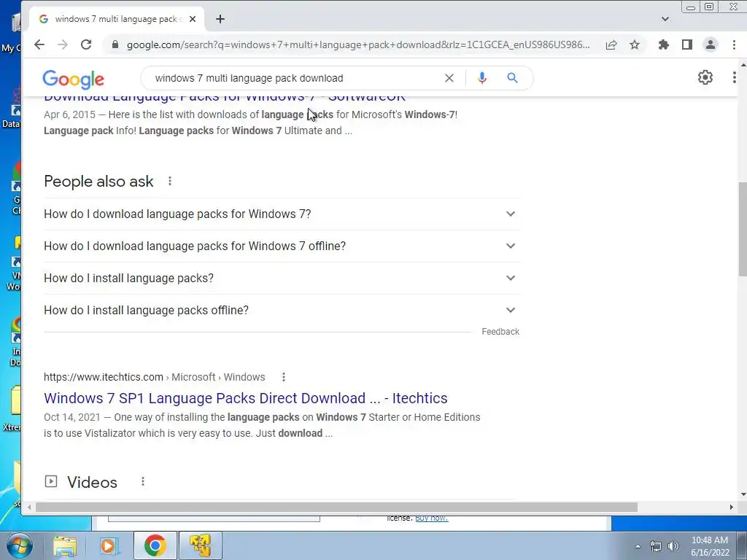Open the Windows Start menu
The width and height of the screenshot is (747, 560).
(x=19, y=545)
